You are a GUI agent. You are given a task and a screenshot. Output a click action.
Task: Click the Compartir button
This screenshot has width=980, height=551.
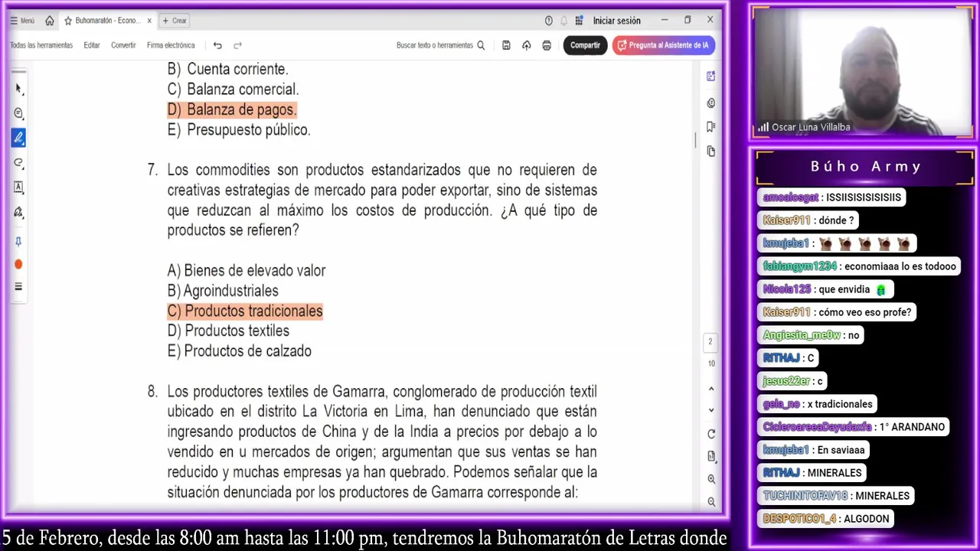(585, 45)
